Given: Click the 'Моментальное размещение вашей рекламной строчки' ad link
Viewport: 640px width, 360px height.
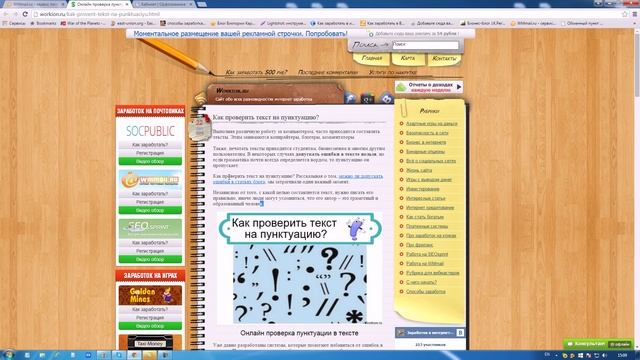Looking at the screenshot, I should pos(240,34).
